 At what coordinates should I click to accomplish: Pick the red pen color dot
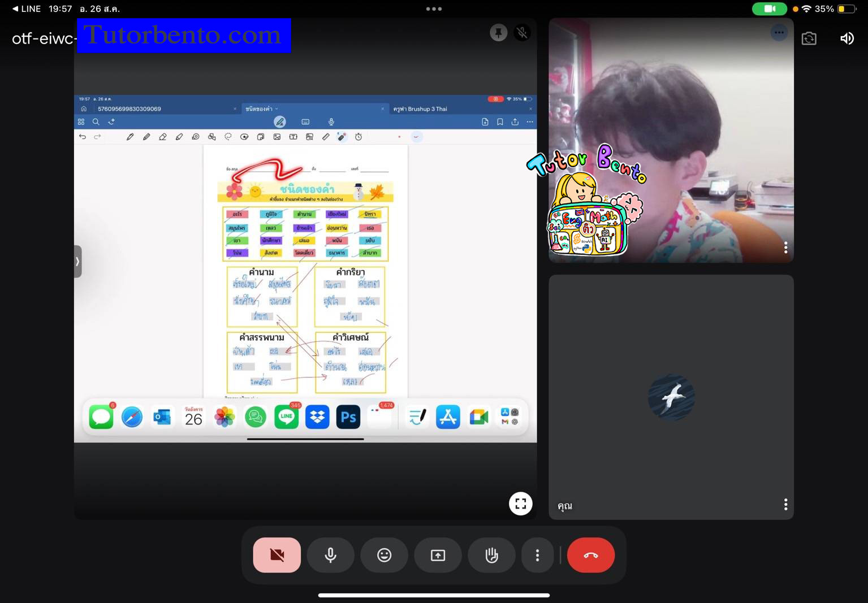coord(399,137)
